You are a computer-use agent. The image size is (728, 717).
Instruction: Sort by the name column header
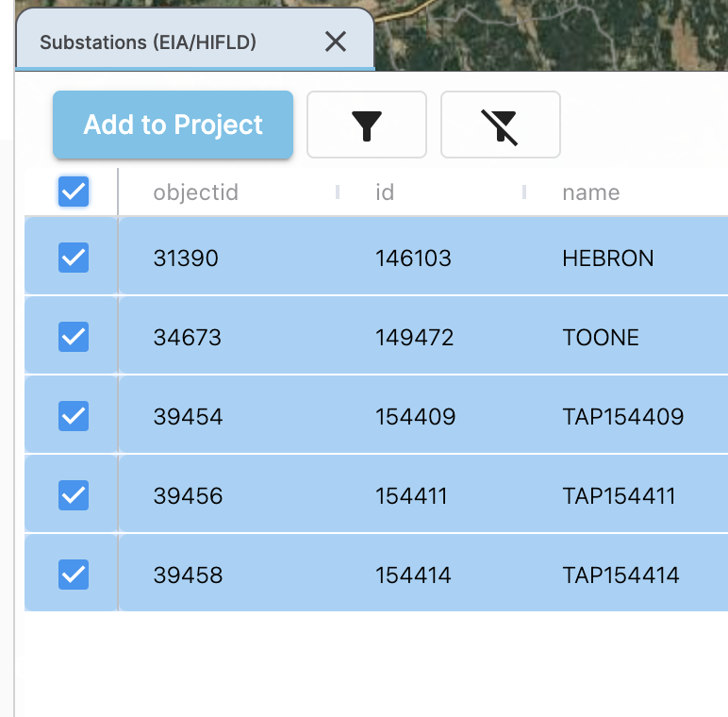[x=591, y=192]
